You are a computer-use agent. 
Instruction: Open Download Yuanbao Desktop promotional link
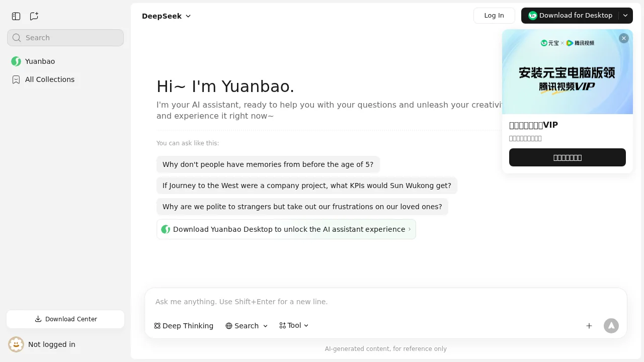(x=286, y=229)
